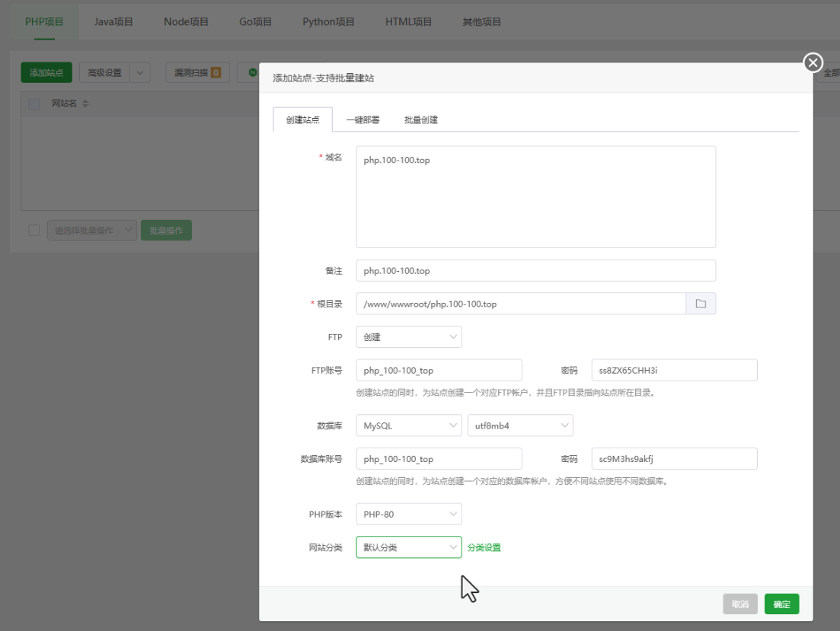Image resolution: width=840 pixels, height=631 pixels.
Task: Click the 取消 button
Action: (740, 604)
